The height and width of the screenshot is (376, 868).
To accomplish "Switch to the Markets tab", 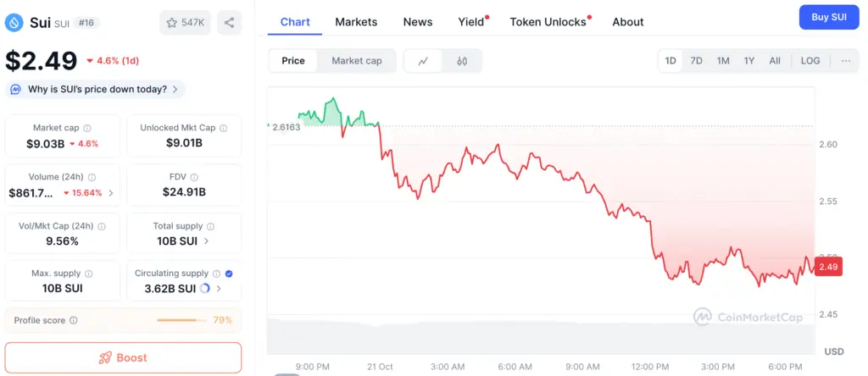I will coord(356,22).
